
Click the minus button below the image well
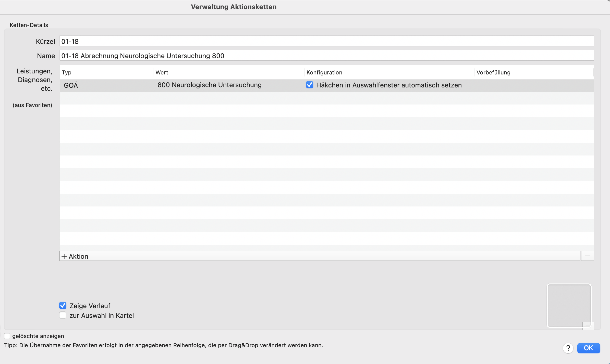pyautogui.click(x=588, y=326)
